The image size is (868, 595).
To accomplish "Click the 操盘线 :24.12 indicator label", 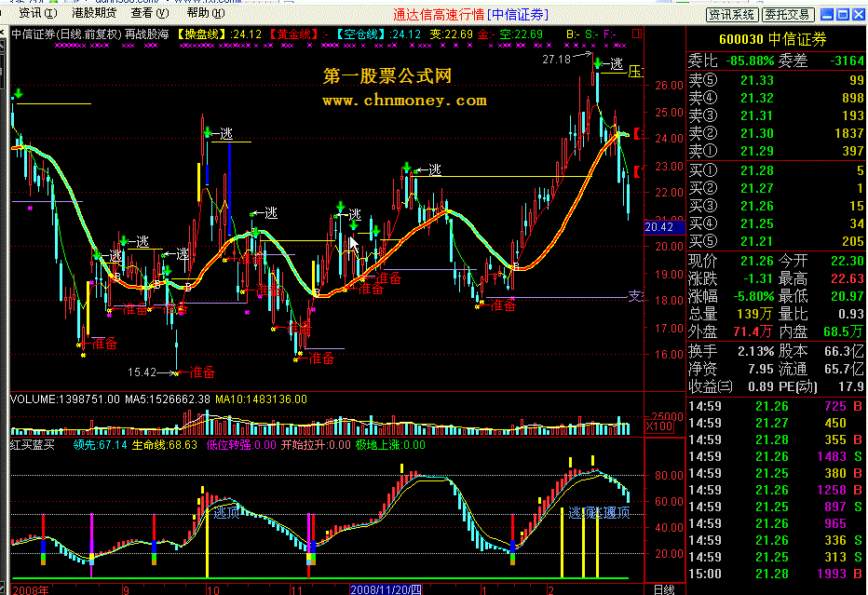I will (218, 34).
